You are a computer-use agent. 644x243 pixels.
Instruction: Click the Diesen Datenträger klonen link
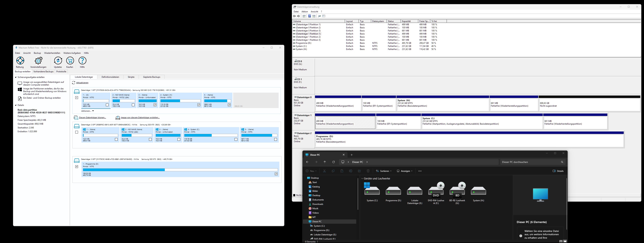tap(92, 118)
